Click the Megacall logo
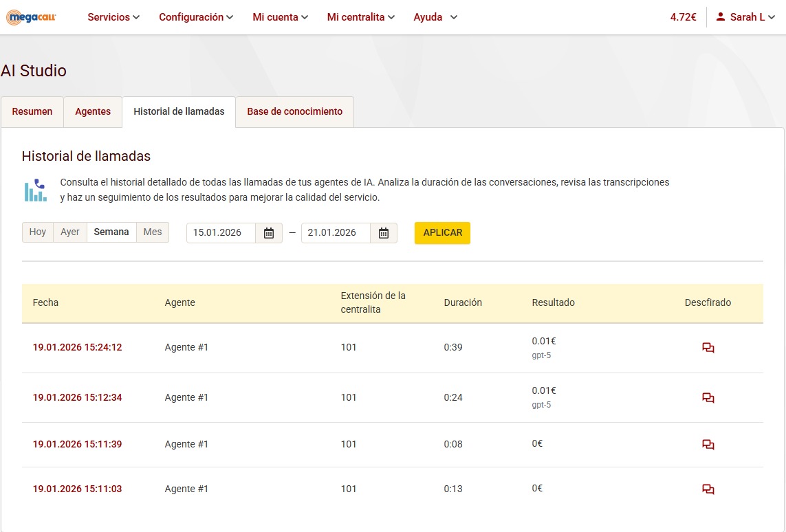 (x=32, y=17)
